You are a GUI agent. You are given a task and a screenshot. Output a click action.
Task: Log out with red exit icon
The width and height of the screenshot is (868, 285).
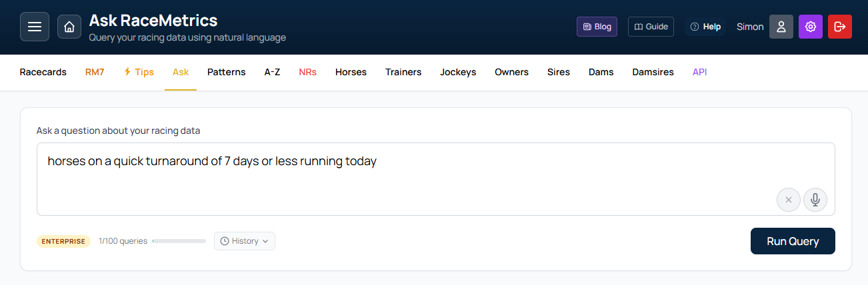[x=840, y=27]
